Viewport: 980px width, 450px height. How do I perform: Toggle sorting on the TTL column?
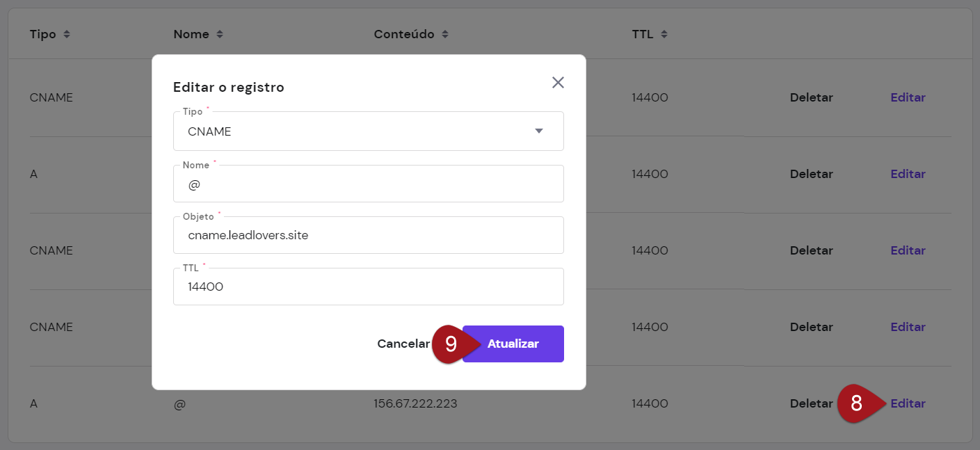pyautogui.click(x=664, y=34)
